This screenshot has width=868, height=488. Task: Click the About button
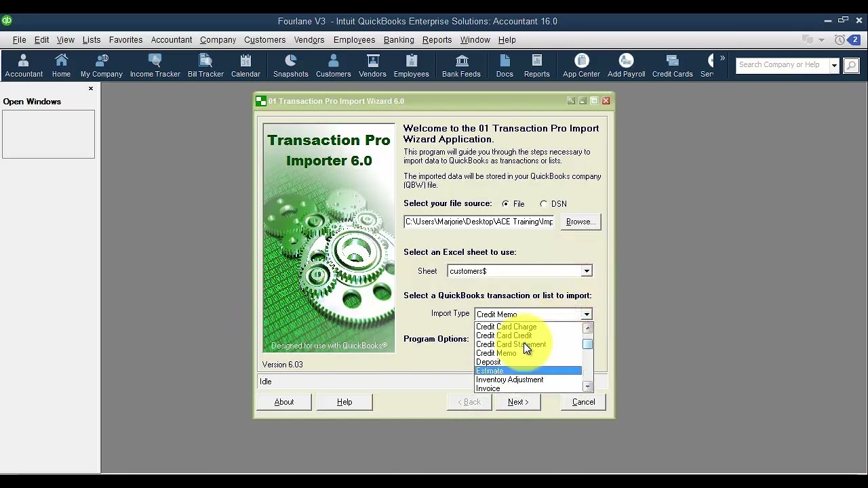[x=284, y=402]
